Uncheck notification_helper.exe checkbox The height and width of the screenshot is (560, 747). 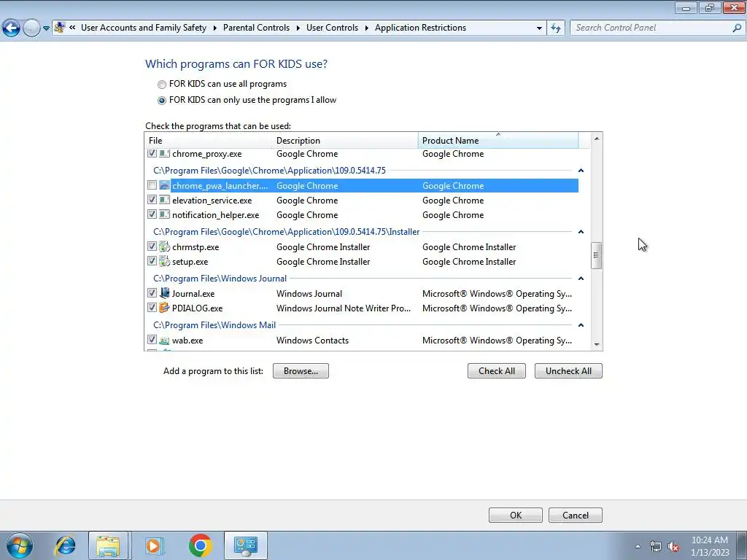tap(152, 214)
